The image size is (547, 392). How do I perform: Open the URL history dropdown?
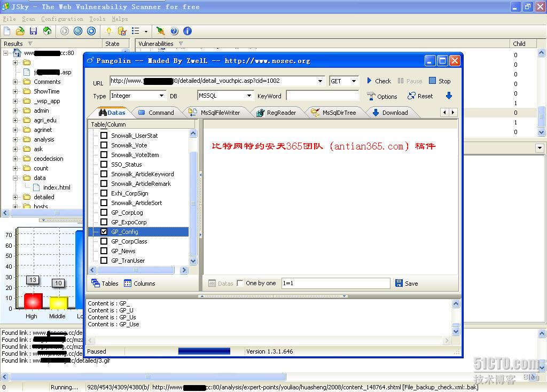coord(320,81)
